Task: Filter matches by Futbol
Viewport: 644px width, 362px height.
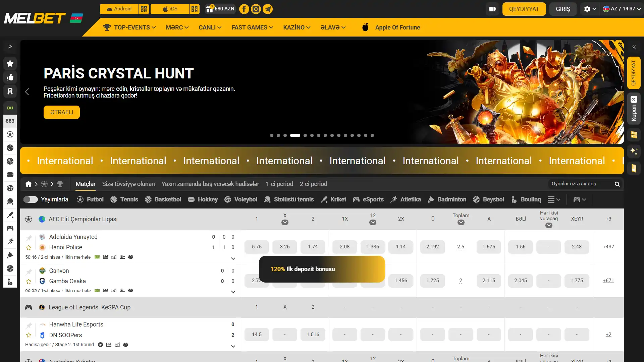Action: 90,199
